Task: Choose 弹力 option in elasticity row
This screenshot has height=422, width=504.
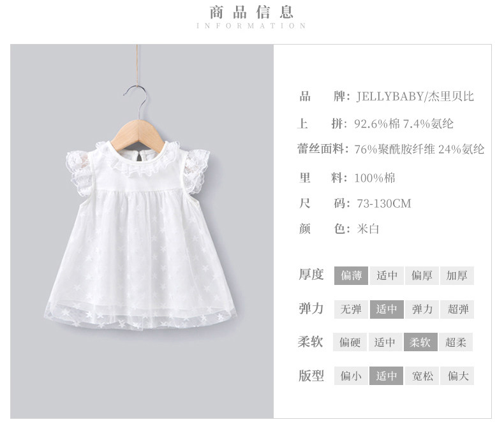Action: coord(422,309)
